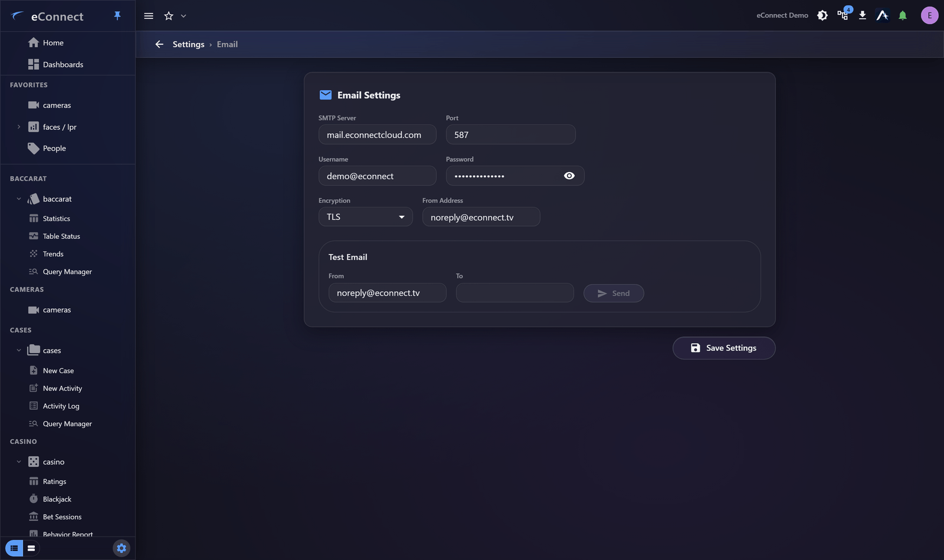The image size is (944, 560).
Task: Expand the faces / lpr tree item
Action: pyautogui.click(x=19, y=127)
